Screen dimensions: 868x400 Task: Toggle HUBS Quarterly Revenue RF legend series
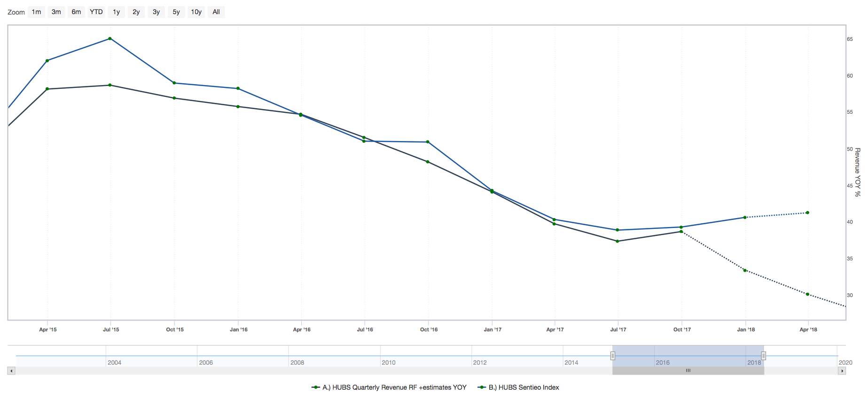click(389, 387)
